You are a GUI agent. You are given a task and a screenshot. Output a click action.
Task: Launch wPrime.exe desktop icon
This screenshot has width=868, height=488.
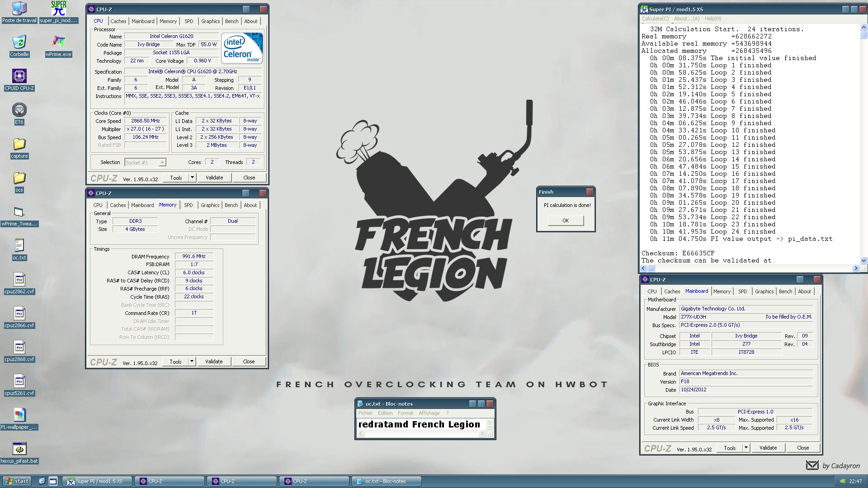(x=58, y=46)
